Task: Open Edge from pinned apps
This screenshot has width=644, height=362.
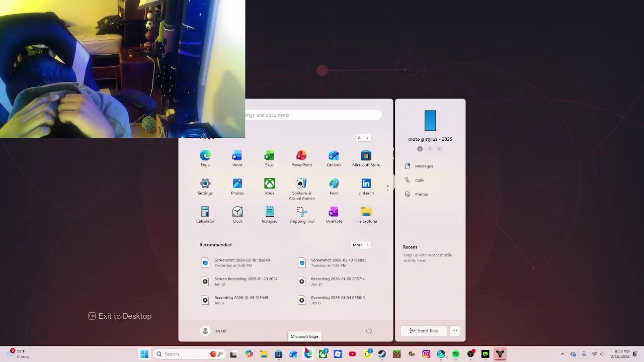Action: point(205,159)
